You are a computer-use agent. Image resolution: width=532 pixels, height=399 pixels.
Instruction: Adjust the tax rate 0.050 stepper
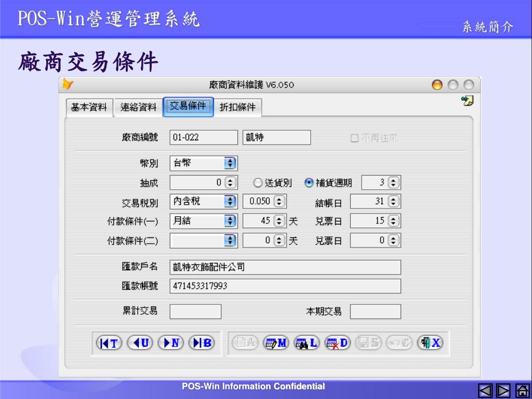coord(279,202)
